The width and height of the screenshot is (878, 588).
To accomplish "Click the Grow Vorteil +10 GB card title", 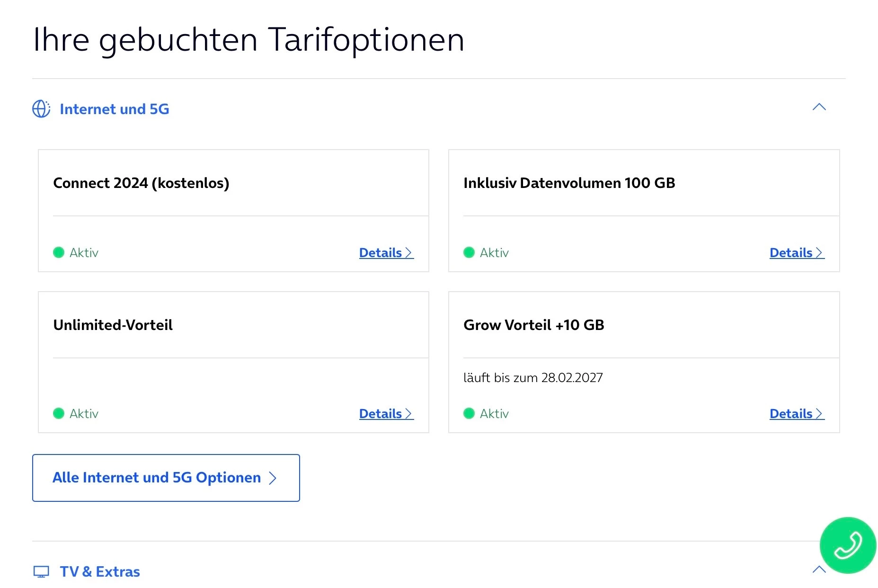I will click(x=533, y=325).
